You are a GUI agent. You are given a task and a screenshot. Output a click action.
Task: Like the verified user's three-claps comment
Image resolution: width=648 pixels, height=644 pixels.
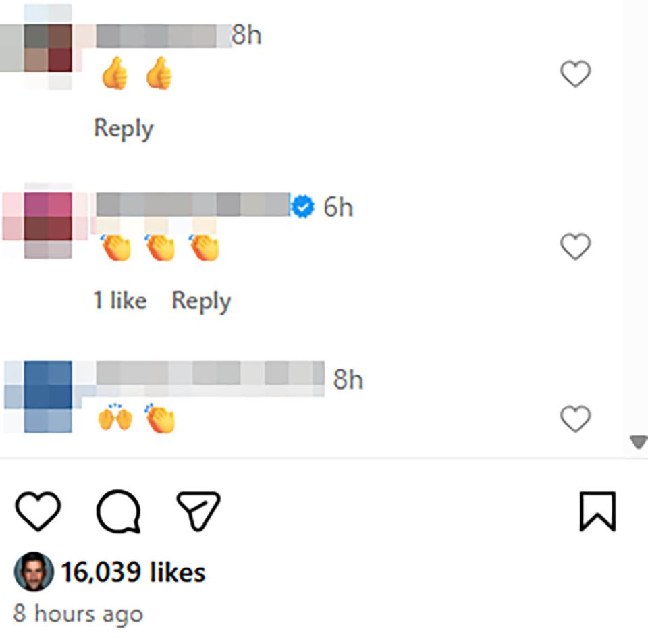pos(575,247)
